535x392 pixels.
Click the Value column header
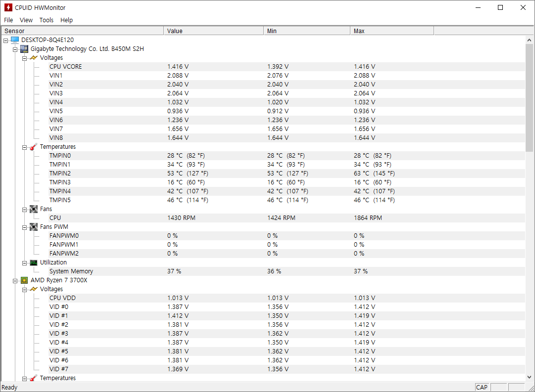coord(214,31)
